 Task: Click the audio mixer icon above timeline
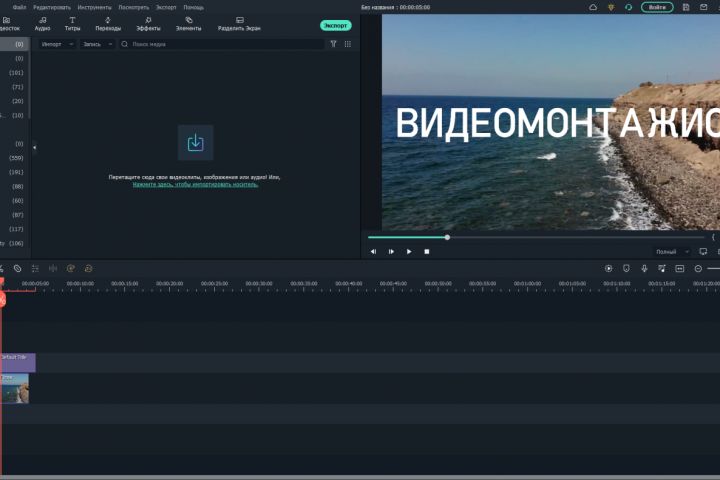click(x=662, y=269)
